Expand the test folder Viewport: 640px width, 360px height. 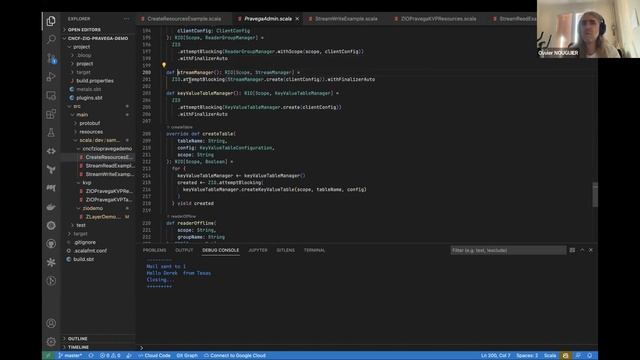click(81, 225)
